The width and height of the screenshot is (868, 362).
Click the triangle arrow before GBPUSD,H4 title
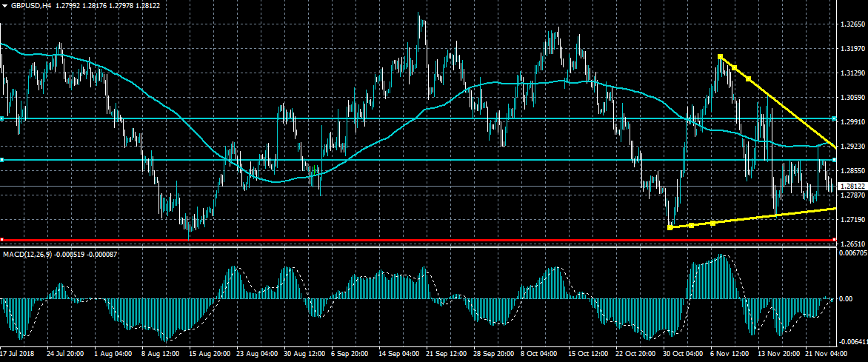click(x=4, y=5)
